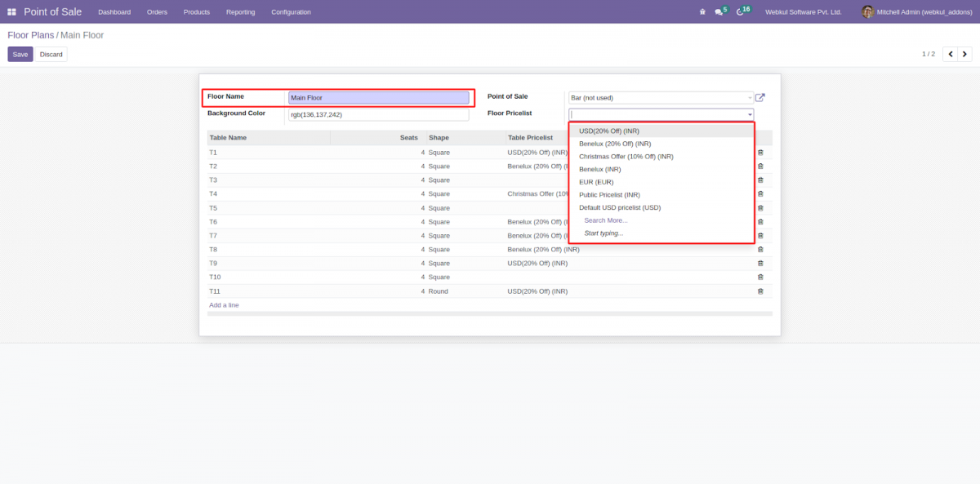View pending activities via clock icon
Image resolution: width=980 pixels, height=484 pixels.
tap(740, 11)
